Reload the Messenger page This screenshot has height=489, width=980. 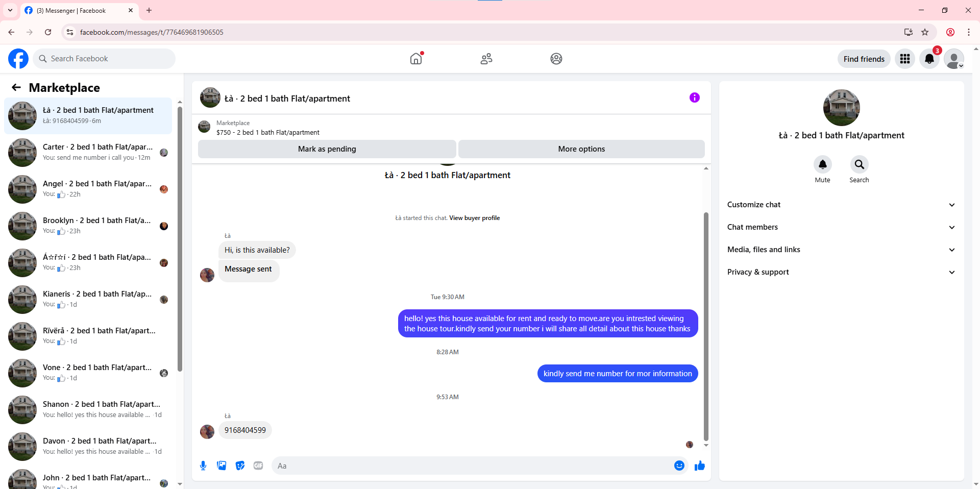coord(48,32)
